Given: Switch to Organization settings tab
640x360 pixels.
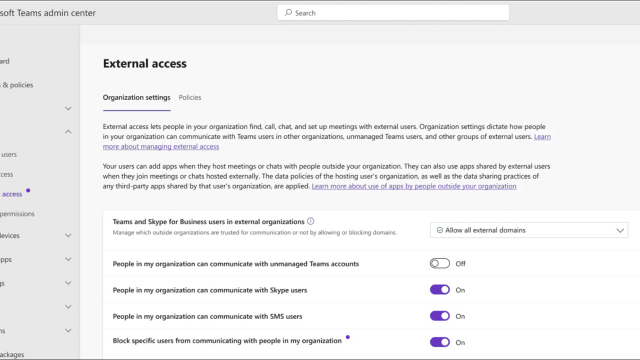Looking at the screenshot, I should tap(136, 97).
